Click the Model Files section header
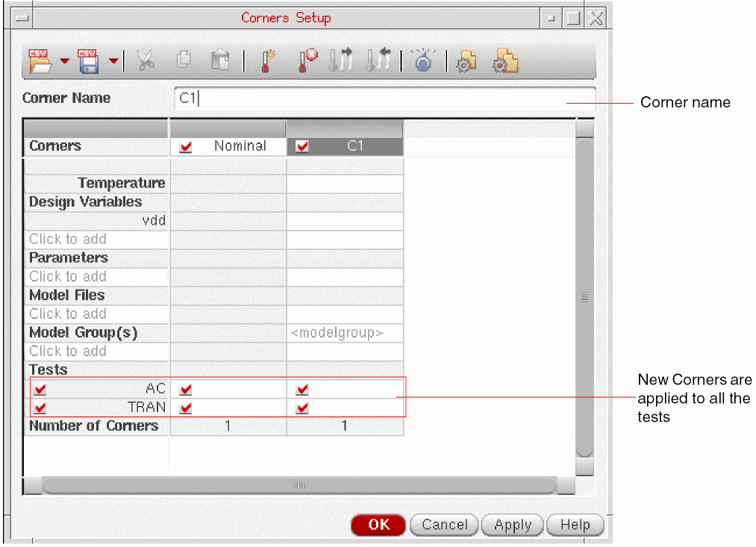 click(x=96, y=295)
